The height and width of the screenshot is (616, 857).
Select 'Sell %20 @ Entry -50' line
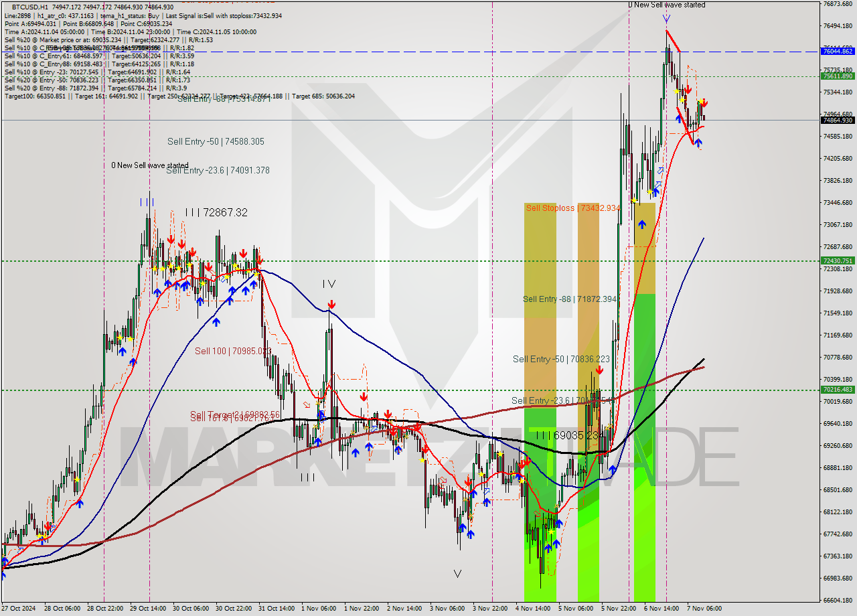pyautogui.click(x=97, y=80)
